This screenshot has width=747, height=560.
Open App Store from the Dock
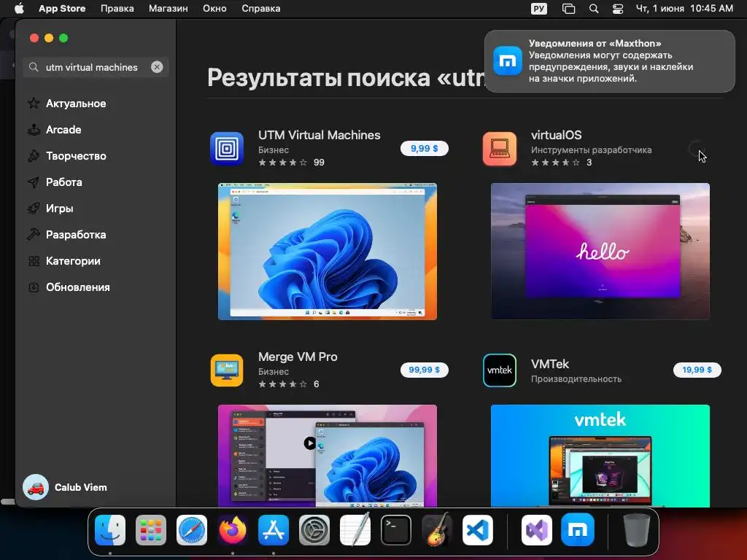coord(274,530)
